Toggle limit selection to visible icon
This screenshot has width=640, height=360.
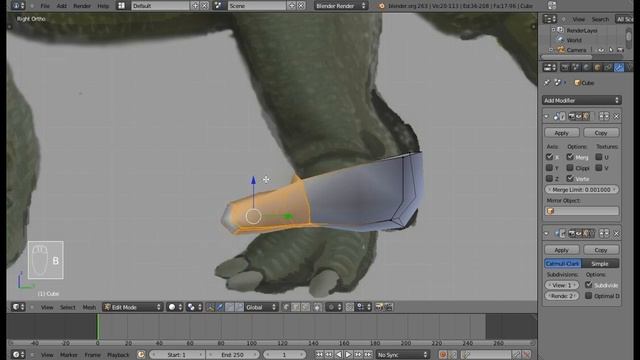[317, 307]
